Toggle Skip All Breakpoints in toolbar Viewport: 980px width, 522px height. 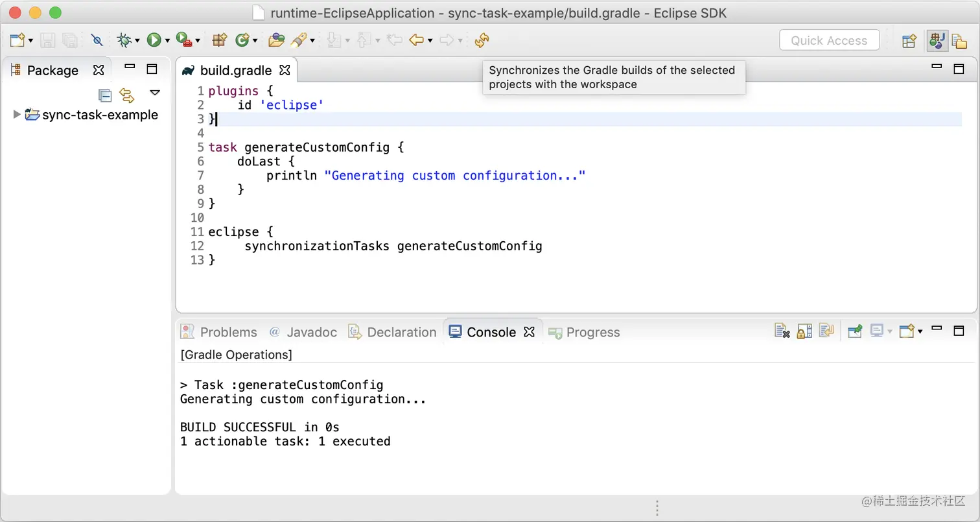tap(97, 40)
